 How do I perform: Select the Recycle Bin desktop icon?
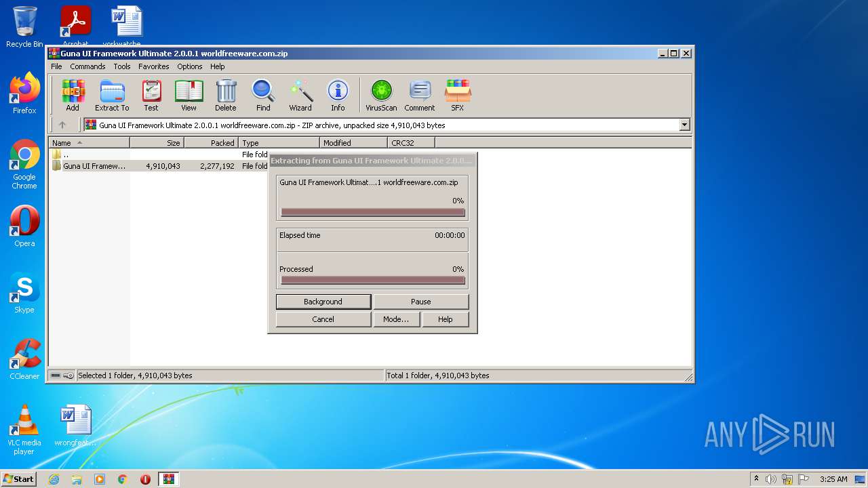[24, 27]
